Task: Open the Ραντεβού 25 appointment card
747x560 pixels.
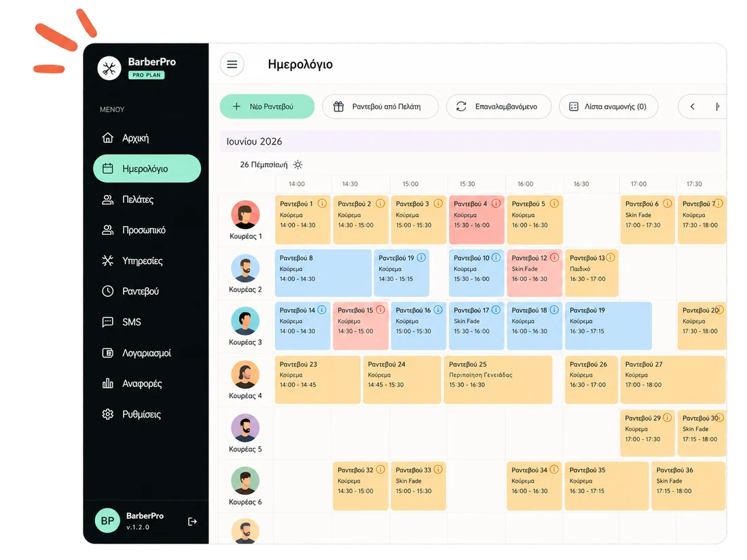Action: pyautogui.click(x=498, y=379)
